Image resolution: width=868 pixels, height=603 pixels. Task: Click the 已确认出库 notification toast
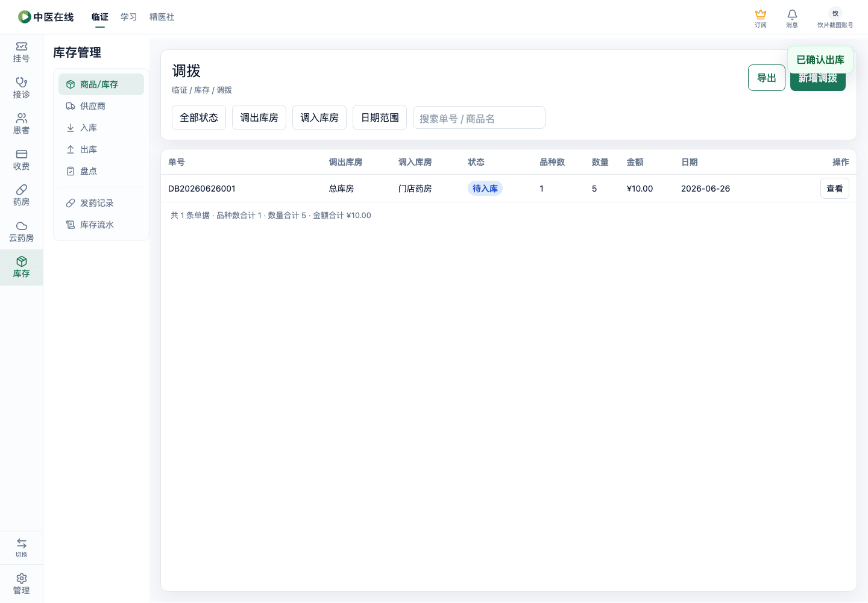point(820,60)
